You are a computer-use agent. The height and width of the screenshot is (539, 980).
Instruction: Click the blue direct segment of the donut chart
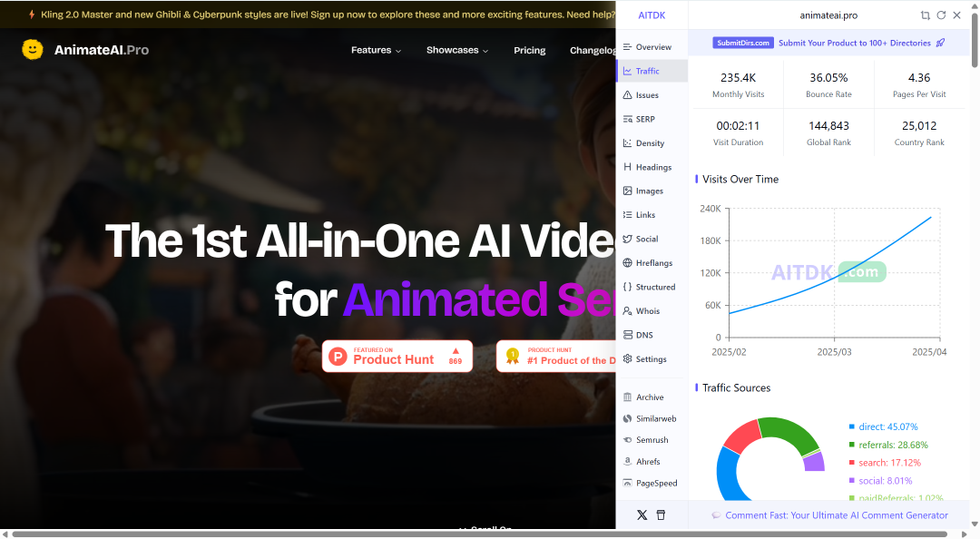727,475
